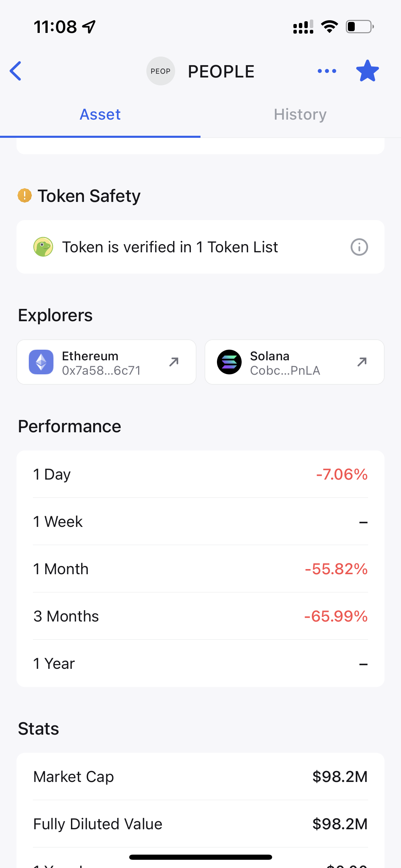
Task: Select the Asset tab
Action: [x=100, y=114]
